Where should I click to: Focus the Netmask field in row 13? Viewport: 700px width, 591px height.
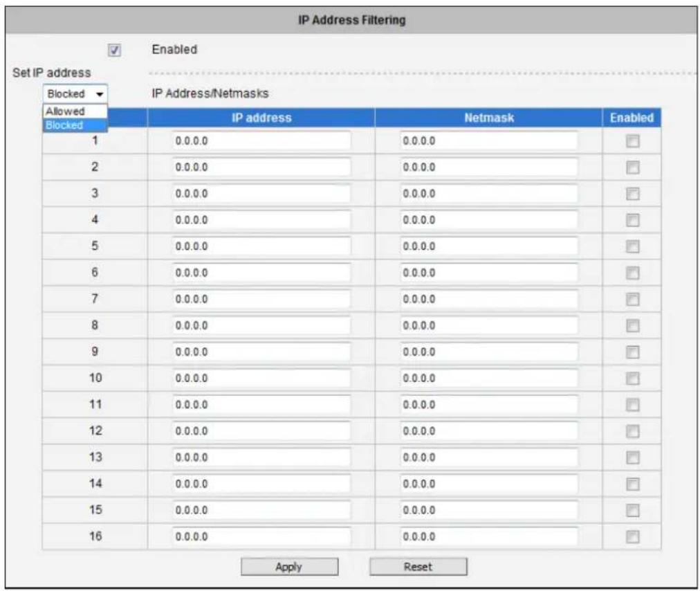click(x=489, y=457)
